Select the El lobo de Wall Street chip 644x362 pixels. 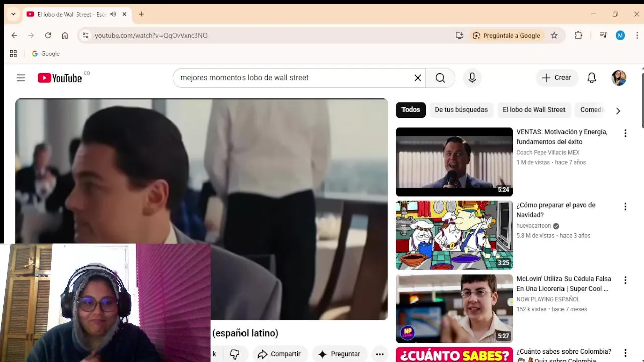point(534,110)
